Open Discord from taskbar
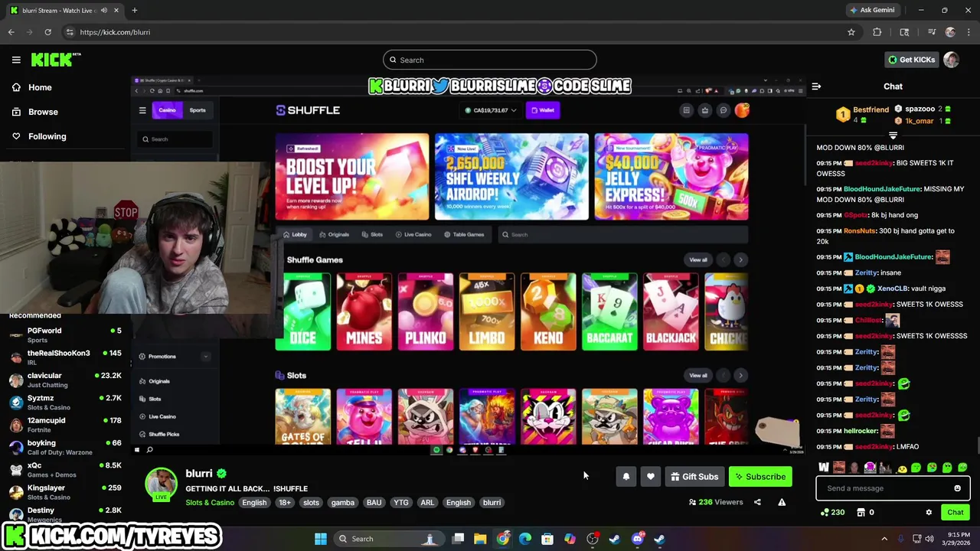Screen dimensions: 980x551 (x=637, y=539)
